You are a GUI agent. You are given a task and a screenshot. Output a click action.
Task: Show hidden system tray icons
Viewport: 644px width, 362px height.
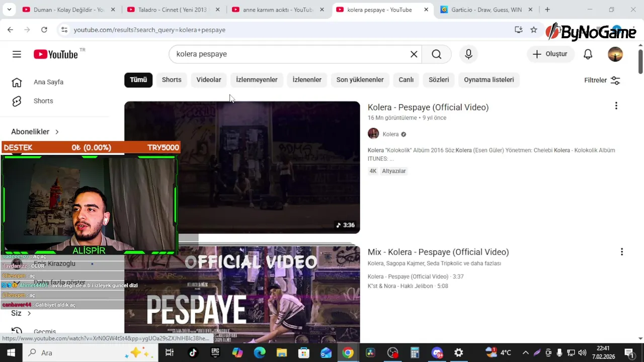(x=525, y=352)
